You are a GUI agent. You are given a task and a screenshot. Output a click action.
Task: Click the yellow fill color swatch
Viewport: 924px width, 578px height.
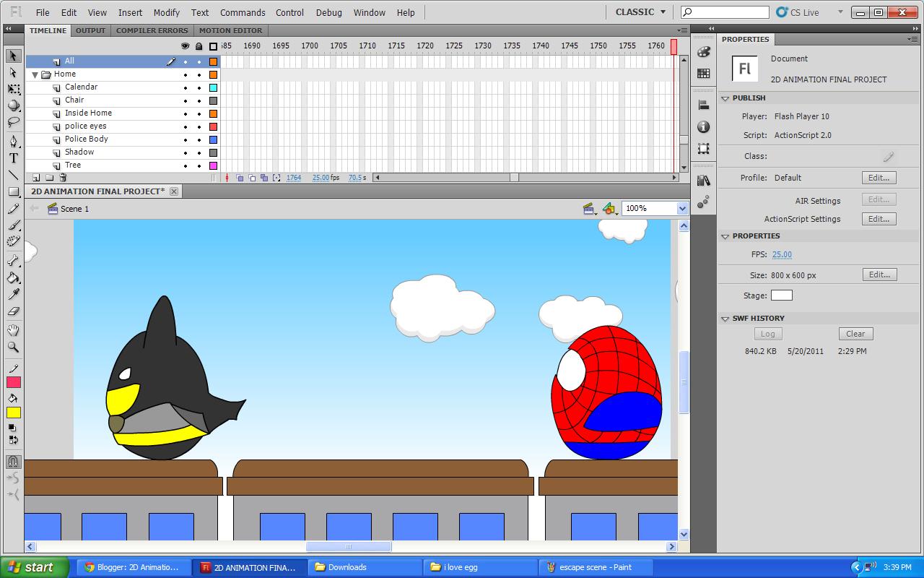click(14, 413)
